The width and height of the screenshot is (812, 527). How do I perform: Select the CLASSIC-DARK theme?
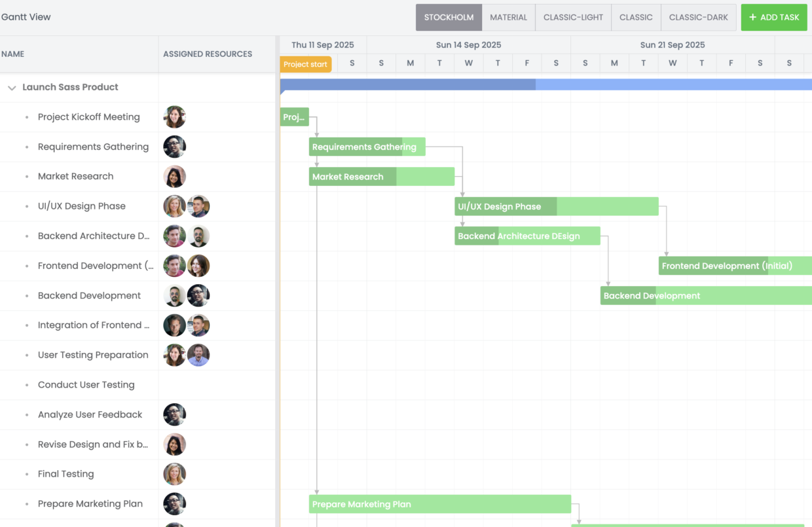pos(699,17)
